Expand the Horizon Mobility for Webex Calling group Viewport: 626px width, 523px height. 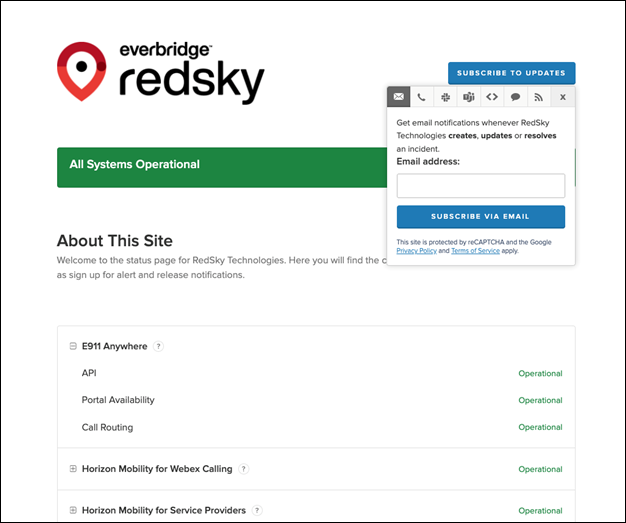tap(73, 469)
